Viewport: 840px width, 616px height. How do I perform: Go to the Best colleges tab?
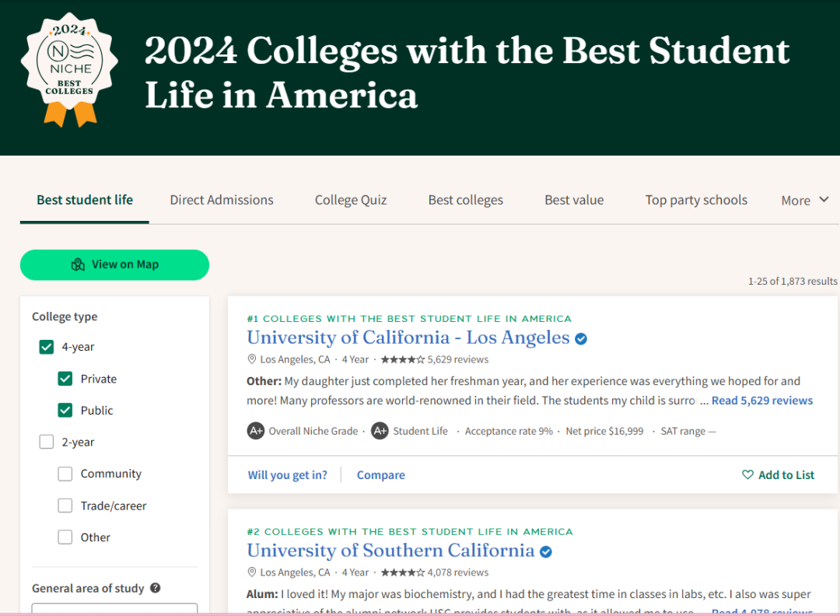pyautogui.click(x=466, y=200)
